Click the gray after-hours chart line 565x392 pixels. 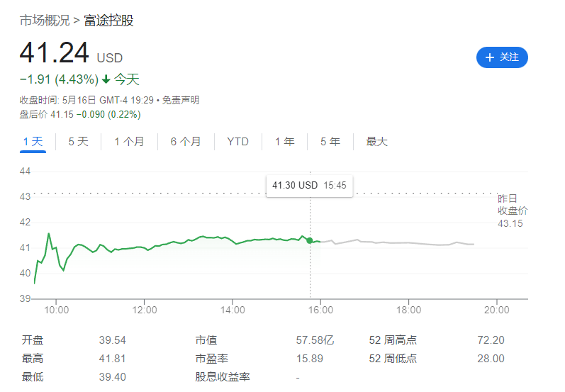point(397,242)
